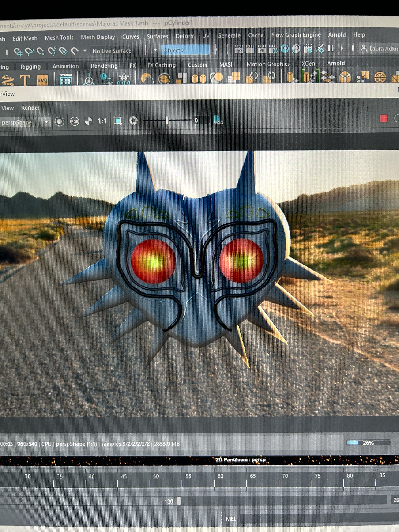Toggle snap to projected center magnet
Screen dimensions: 399x532
click(52, 51)
